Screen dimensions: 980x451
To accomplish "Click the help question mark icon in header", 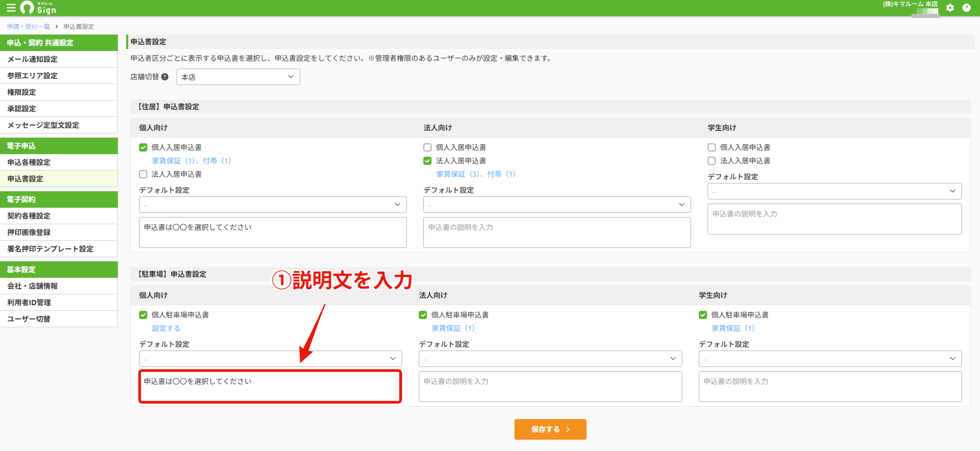I will click(x=967, y=8).
